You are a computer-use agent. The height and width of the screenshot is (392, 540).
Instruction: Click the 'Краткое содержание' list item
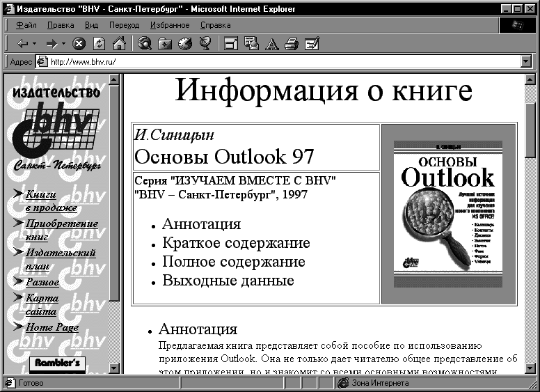pyautogui.click(x=236, y=243)
